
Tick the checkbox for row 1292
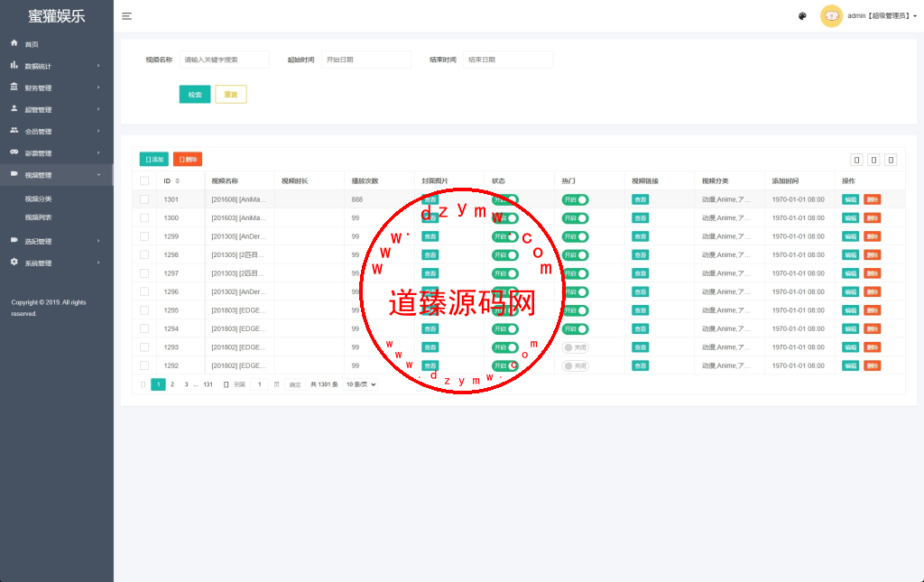coord(144,365)
